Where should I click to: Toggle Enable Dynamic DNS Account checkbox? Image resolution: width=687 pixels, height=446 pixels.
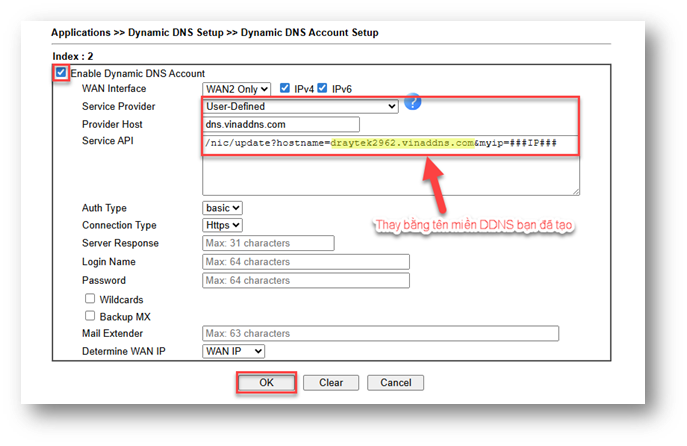pos(62,73)
